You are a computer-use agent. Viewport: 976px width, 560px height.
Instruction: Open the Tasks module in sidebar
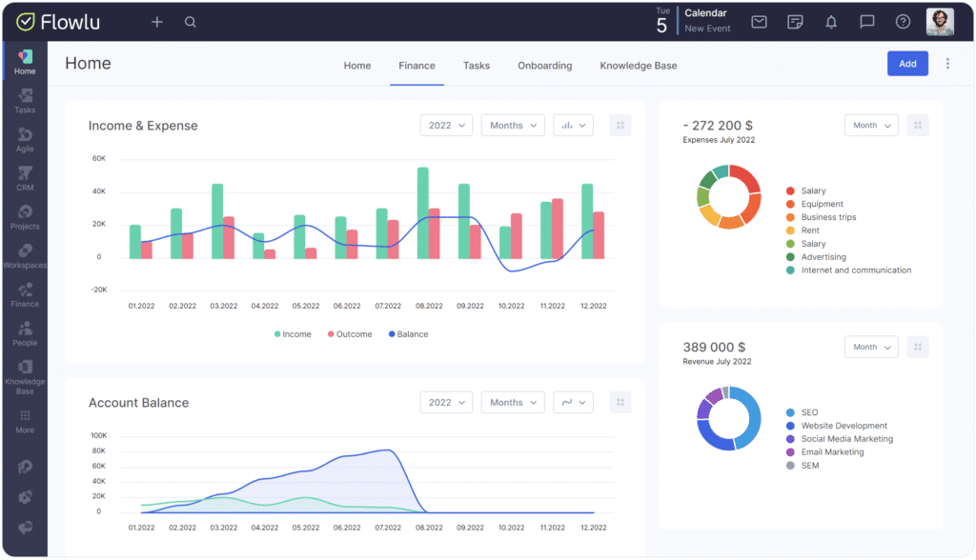(25, 100)
